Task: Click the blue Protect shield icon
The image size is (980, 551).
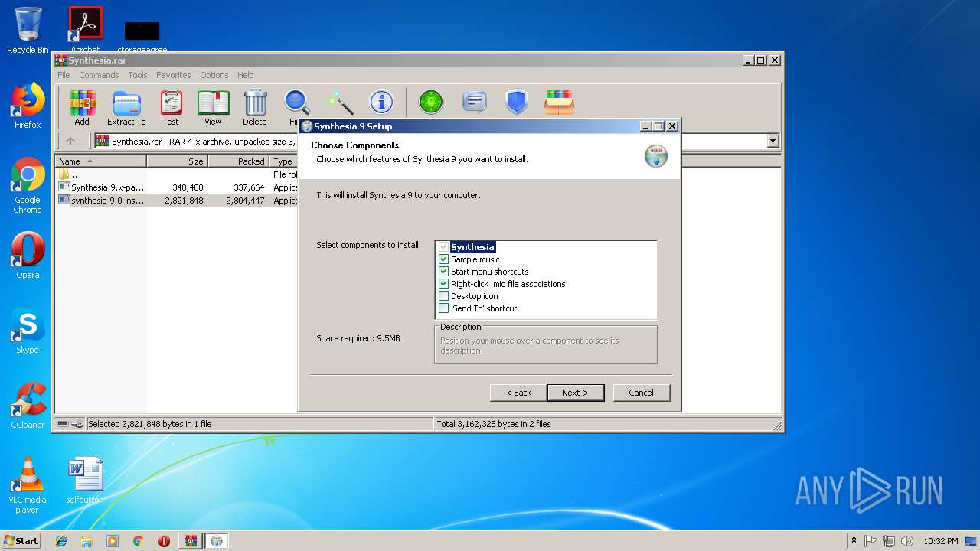Action: pyautogui.click(x=517, y=102)
